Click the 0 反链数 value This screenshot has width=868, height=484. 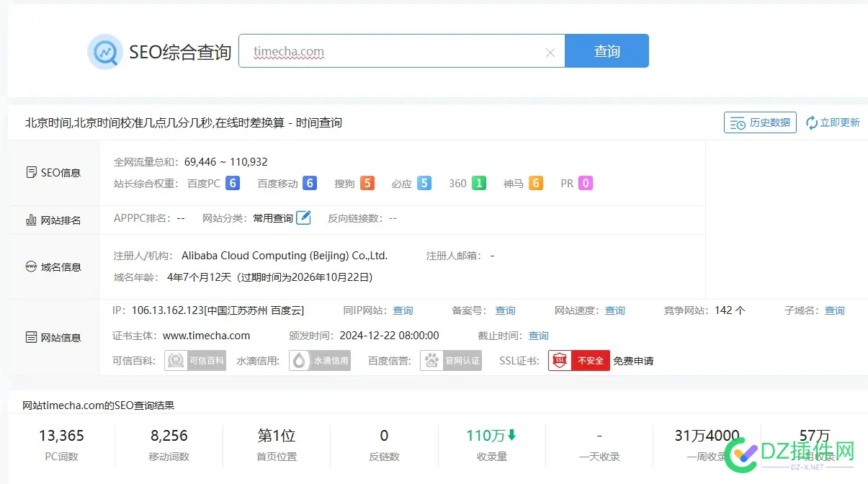384,436
